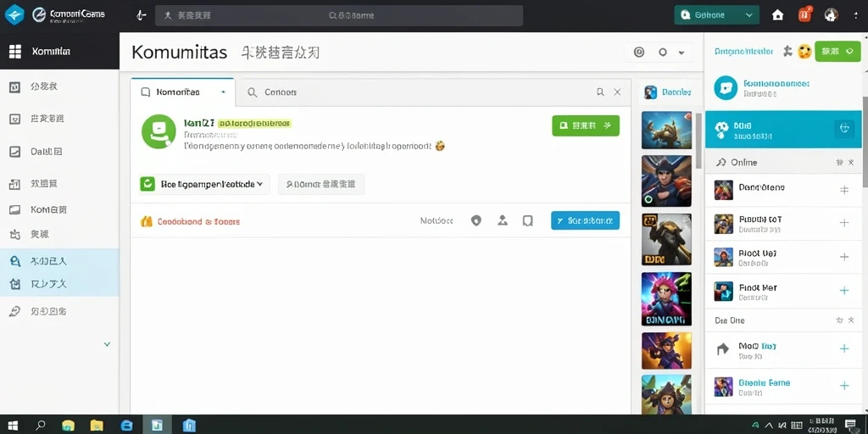Close the tab search with the X icon
868x434 pixels.
pos(617,92)
